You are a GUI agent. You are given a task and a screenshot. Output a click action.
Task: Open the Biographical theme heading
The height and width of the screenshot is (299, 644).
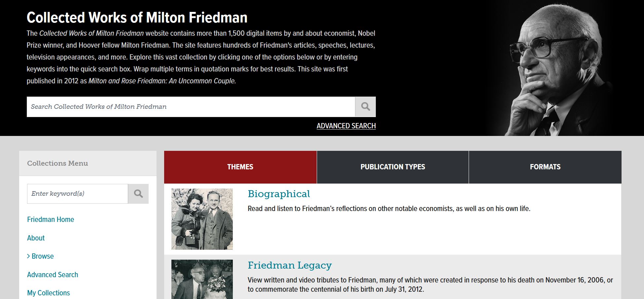[279, 194]
